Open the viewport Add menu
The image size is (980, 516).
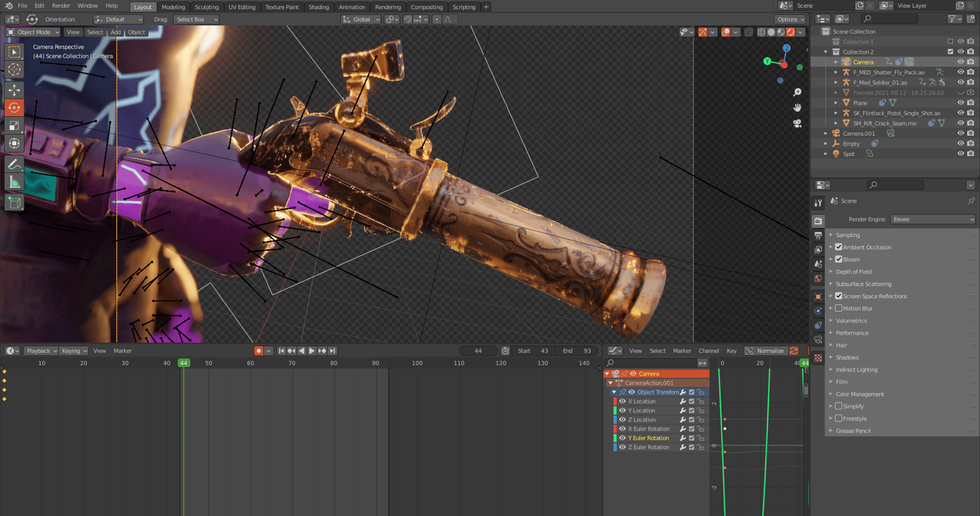[x=116, y=32]
